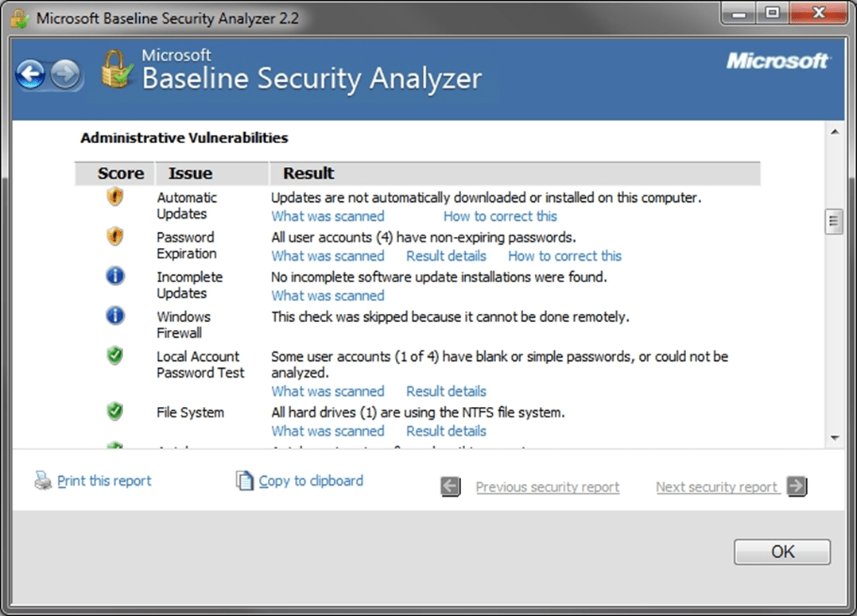
Task: Open Result details for File System
Action: tap(446, 432)
